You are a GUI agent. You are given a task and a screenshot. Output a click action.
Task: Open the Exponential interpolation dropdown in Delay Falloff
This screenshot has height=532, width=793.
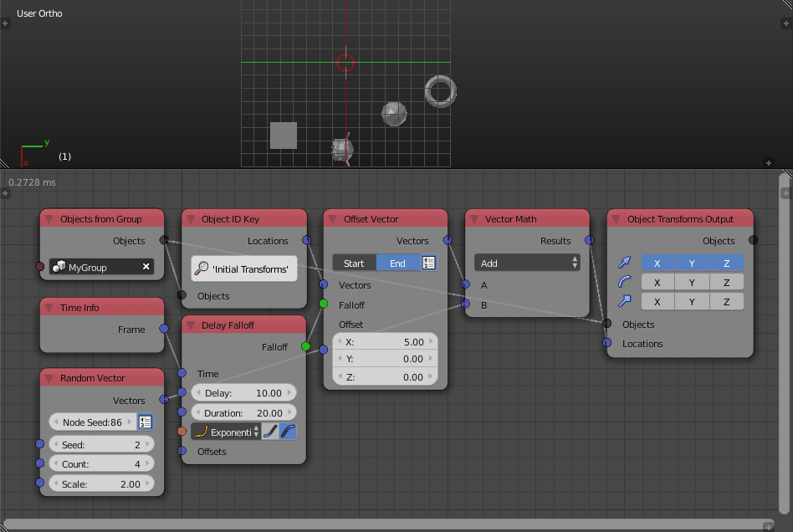click(x=224, y=431)
